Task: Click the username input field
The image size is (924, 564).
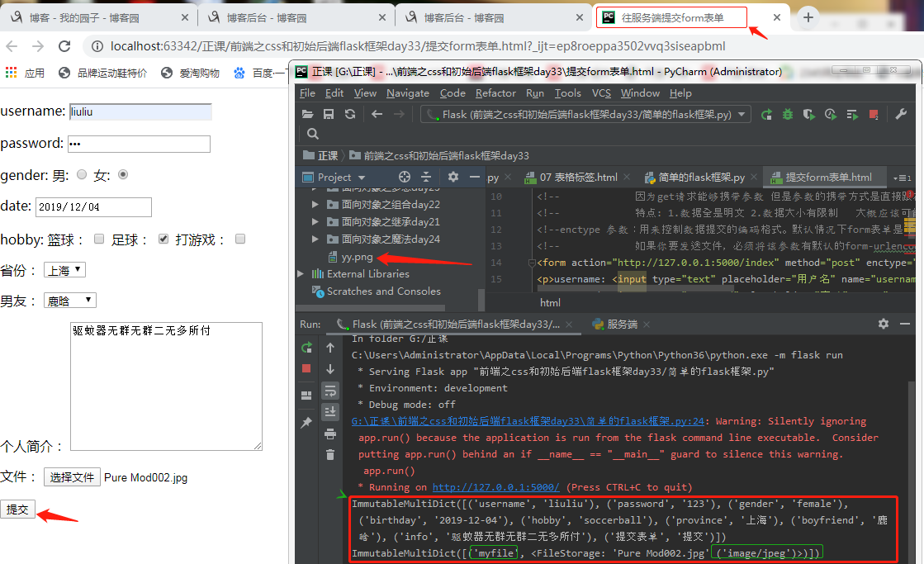Action: (140, 112)
